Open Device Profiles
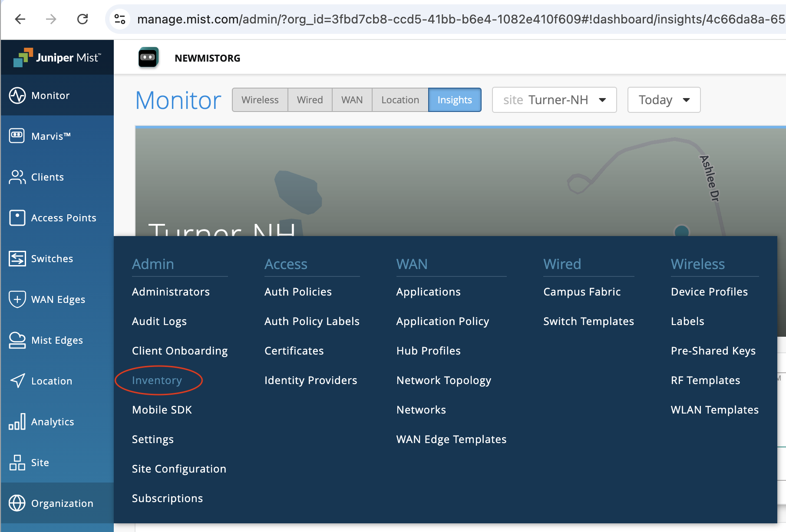Viewport: 786px width, 532px height. [x=710, y=292]
